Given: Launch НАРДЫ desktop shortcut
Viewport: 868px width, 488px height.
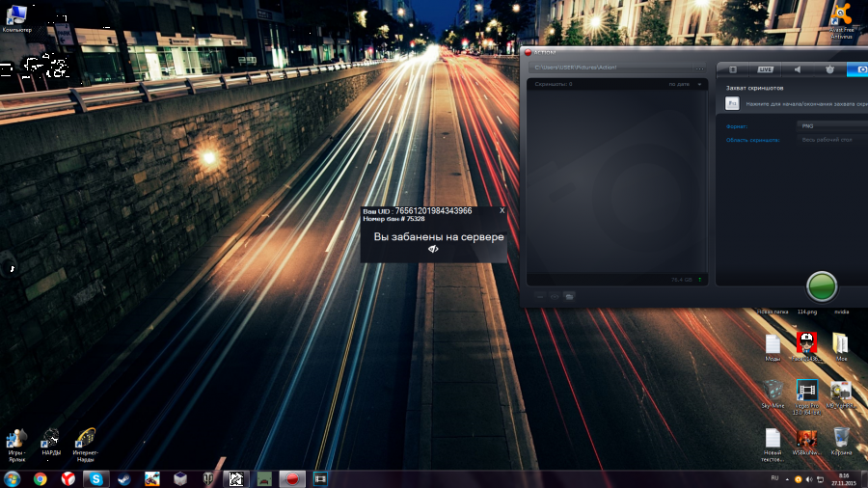Looking at the screenshot, I should (51, 442).
